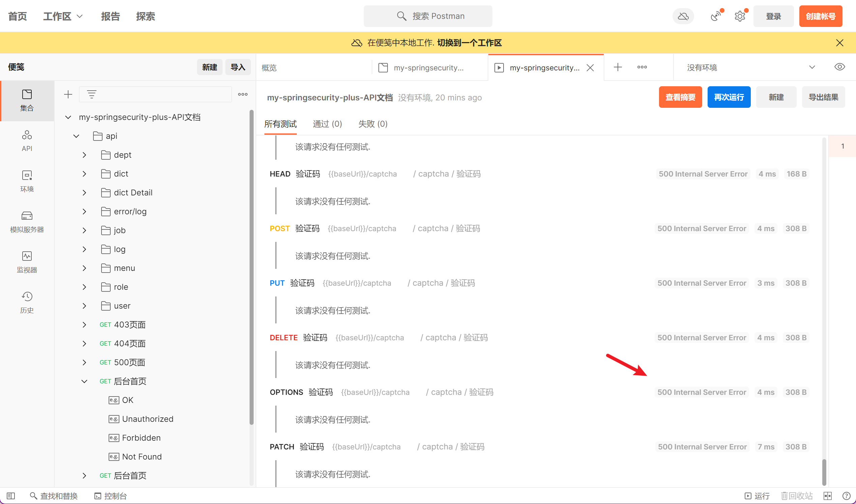Open the Monitors (监视器) sidebar icon
Viewport: 856px width, 504px height.
27,262
